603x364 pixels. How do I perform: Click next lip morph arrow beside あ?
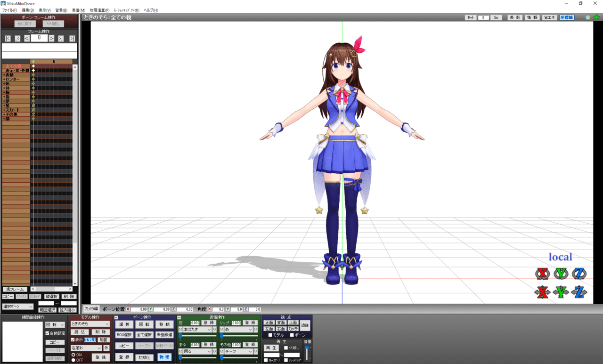click(255, 330)
